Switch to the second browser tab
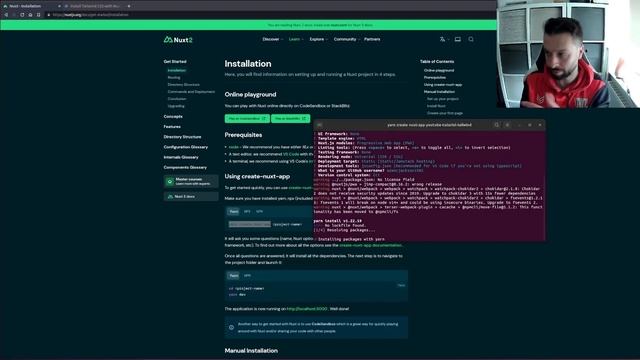Viewport: 640px width, 360px height. click(x=97, y=6)
